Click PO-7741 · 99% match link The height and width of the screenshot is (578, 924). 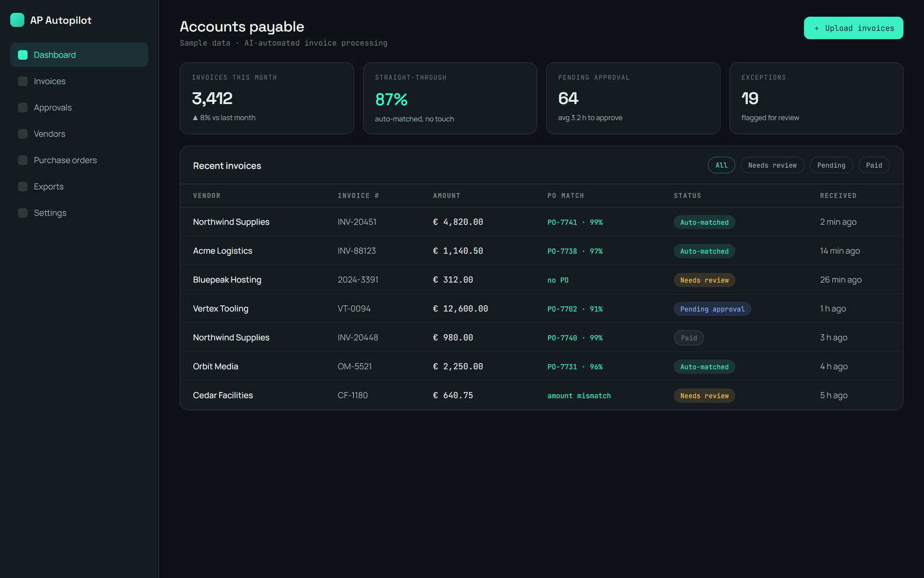[575, 223]
